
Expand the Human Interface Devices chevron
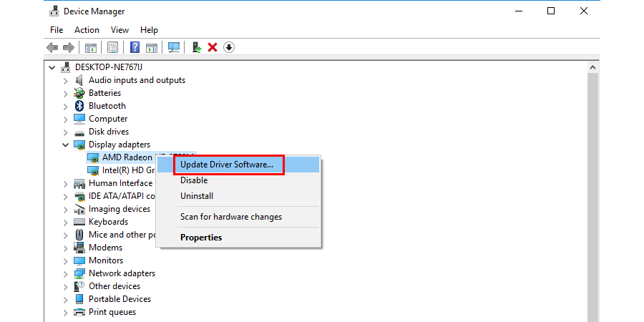coord(66,184)
